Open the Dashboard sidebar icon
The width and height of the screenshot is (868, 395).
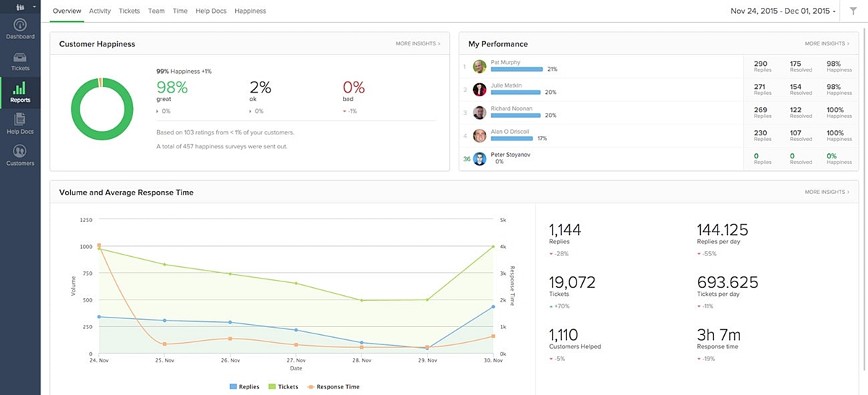(x=20, y=25)
